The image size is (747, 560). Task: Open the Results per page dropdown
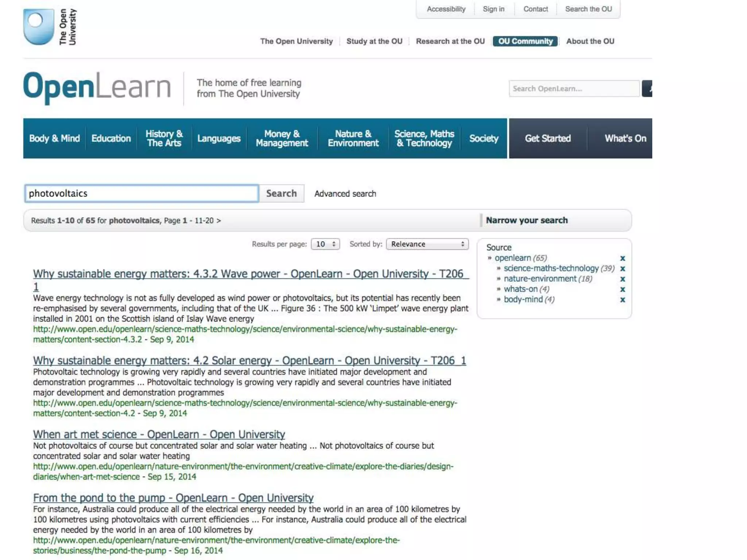(x=325, y=244)
